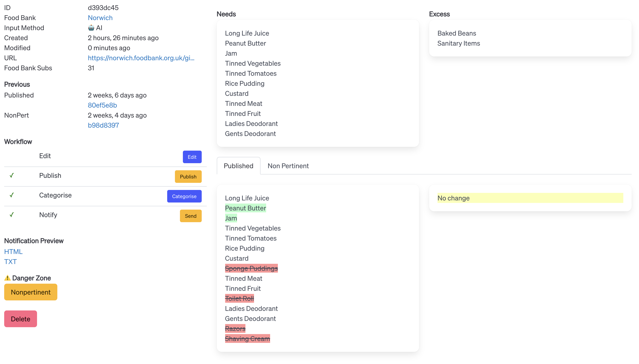Select the Published tab
639x364 pixels.
238,166
